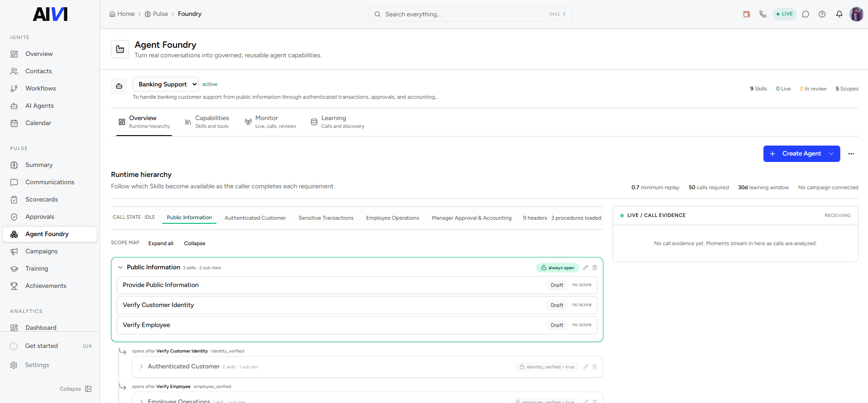This screenshot has height=403, width=868.
Task: Delete the Public Information scope trash icon
Action: click(595, 267)
